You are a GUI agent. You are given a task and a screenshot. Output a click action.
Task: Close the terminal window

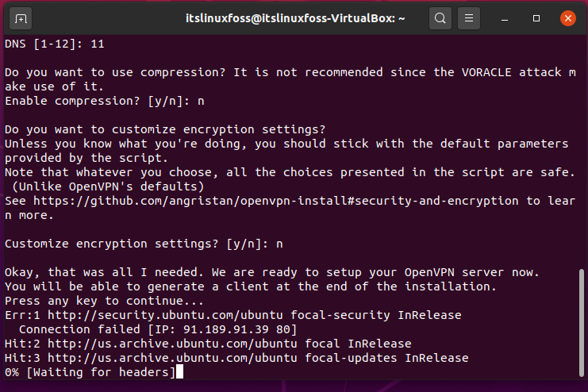tap(567, 18)
